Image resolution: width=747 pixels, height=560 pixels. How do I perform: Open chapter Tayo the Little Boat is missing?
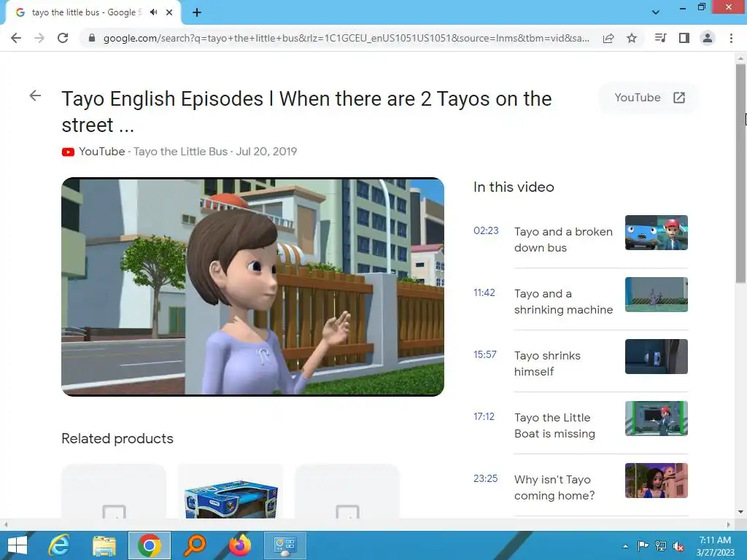click(x=554, y=425)
